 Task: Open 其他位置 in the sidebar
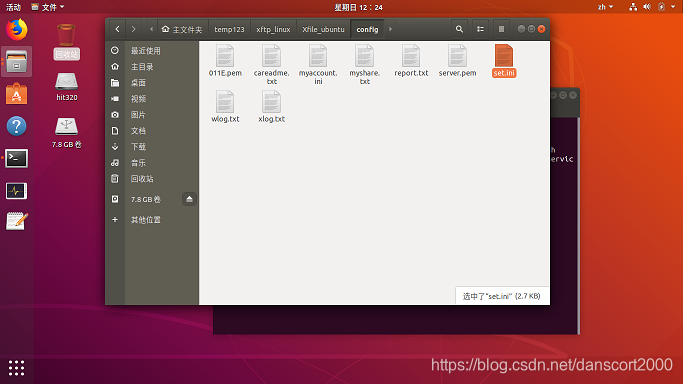point(152,219)
